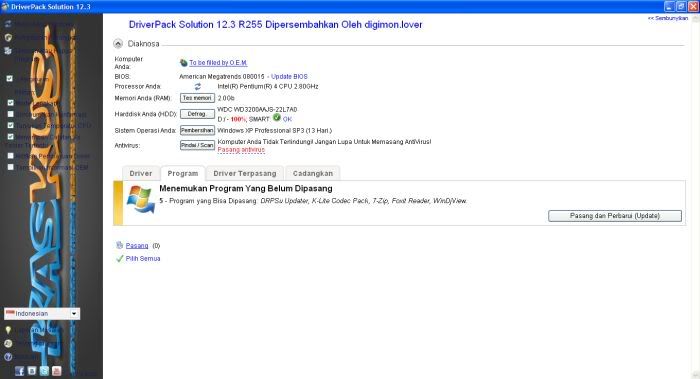Toggle the Pengaturan Driver checkbox
This screenshot has height=379, width=700.
10,156
